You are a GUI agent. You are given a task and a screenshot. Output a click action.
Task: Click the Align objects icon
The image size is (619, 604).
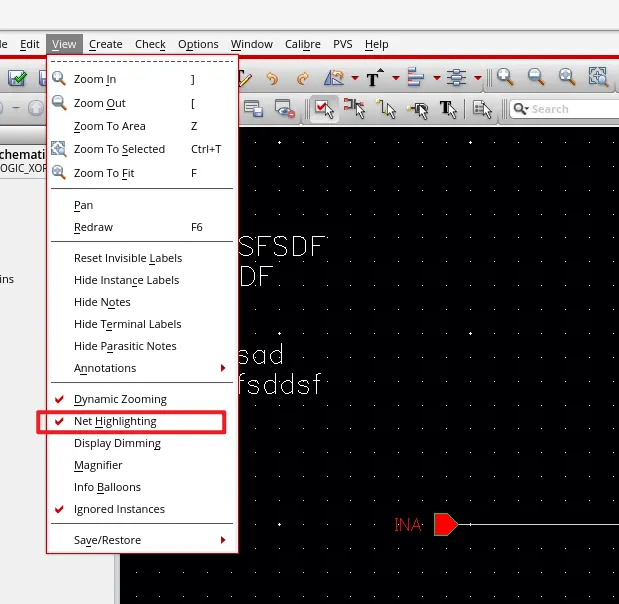[416, 77]
